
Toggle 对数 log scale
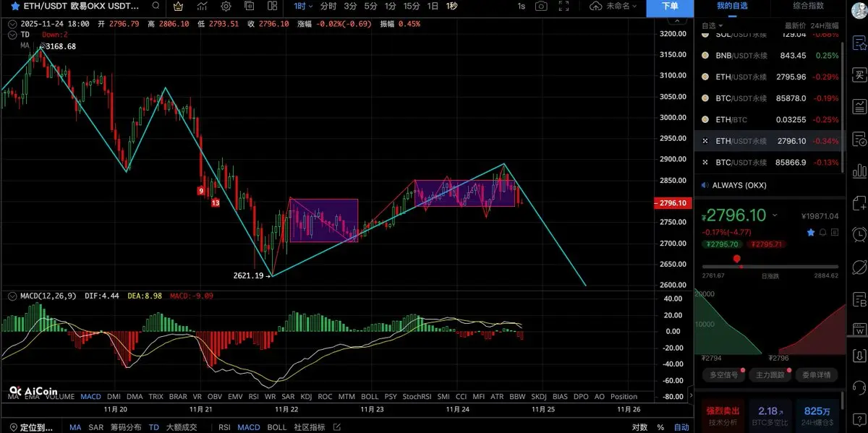point(639,427)
